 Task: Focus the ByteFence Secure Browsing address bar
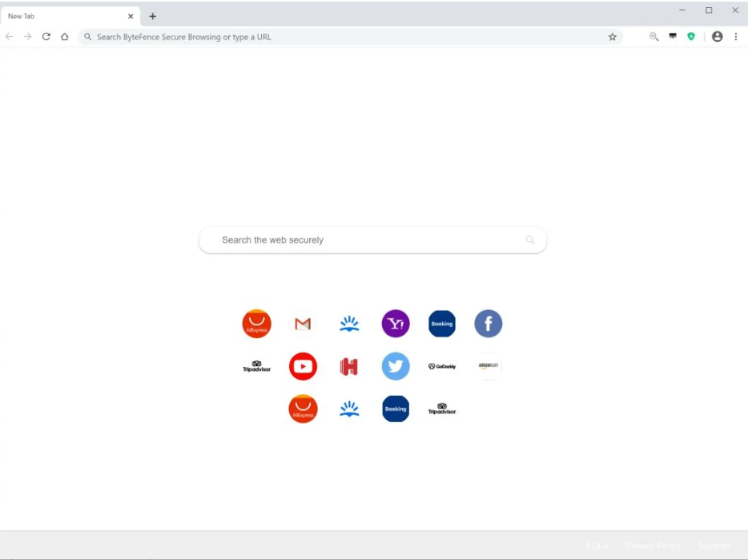click(350, 37)
